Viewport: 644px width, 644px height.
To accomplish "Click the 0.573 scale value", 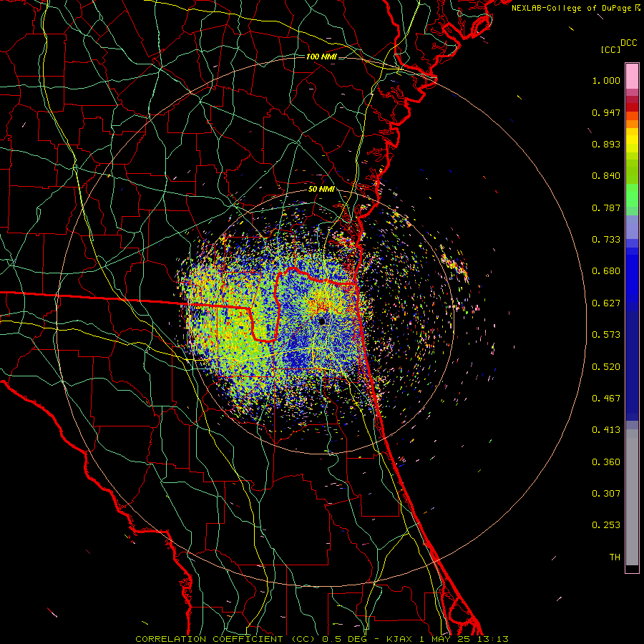I will (606, 335).
